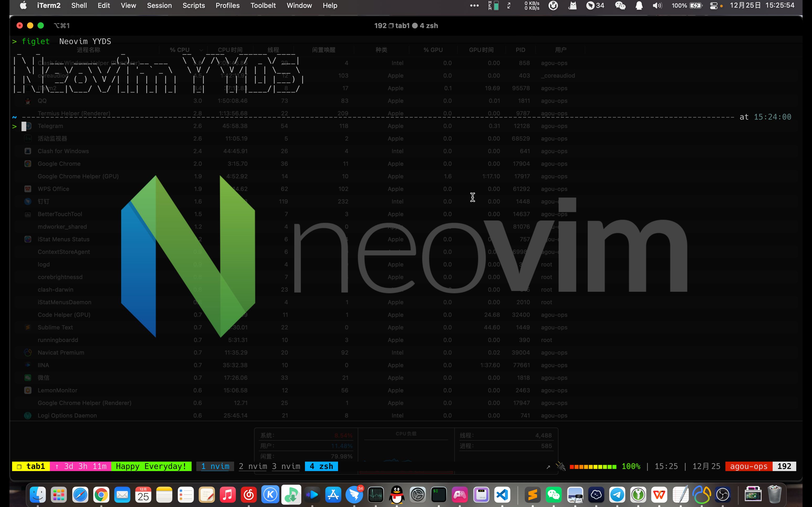Screen dimensions: 812x507
Task: Open Apple Music from the Dock
Action: pyautogui.click(x=228, y=495)
